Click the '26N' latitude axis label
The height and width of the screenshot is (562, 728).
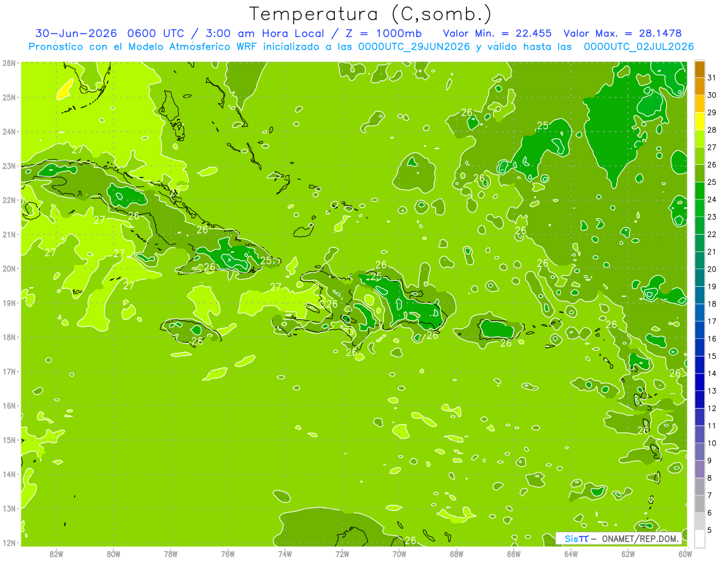[x=9, y=63]
